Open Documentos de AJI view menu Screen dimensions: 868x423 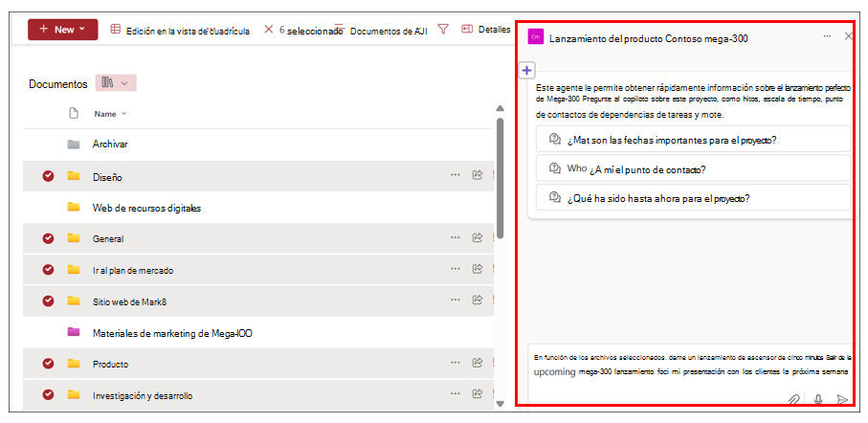(x=382, y=31)
